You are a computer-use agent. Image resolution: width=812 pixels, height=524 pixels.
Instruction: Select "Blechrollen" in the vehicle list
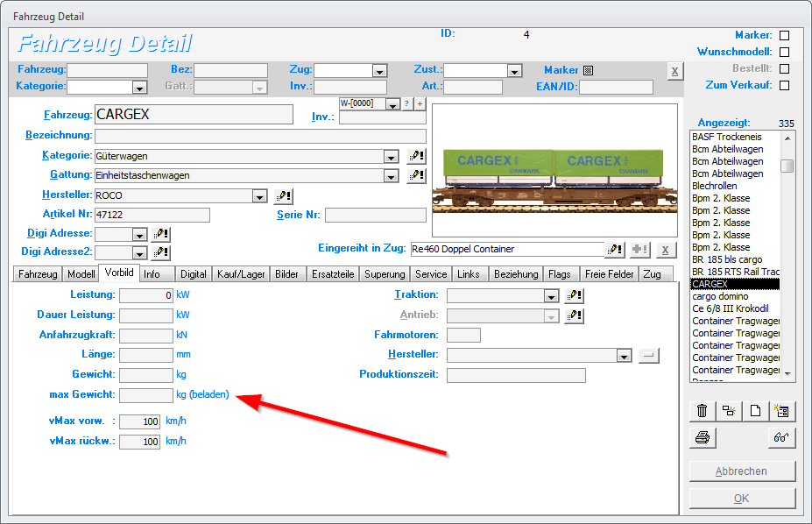click(715, 186)
